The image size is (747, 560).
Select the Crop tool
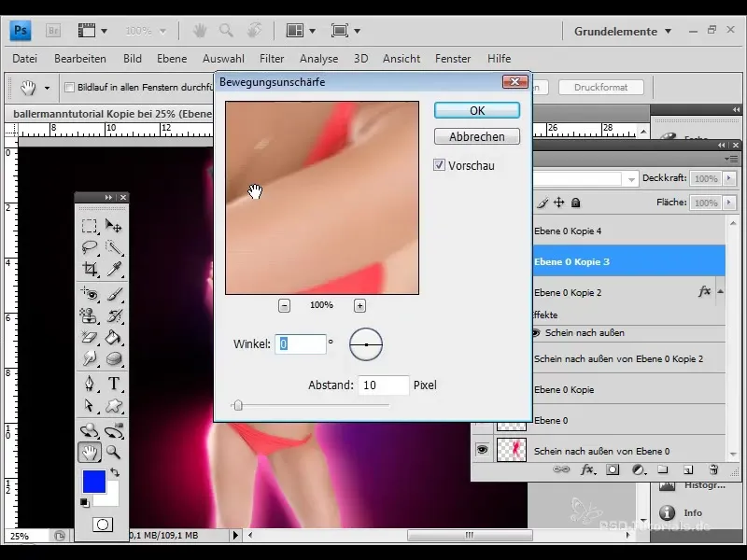click(x=89, y=269)
